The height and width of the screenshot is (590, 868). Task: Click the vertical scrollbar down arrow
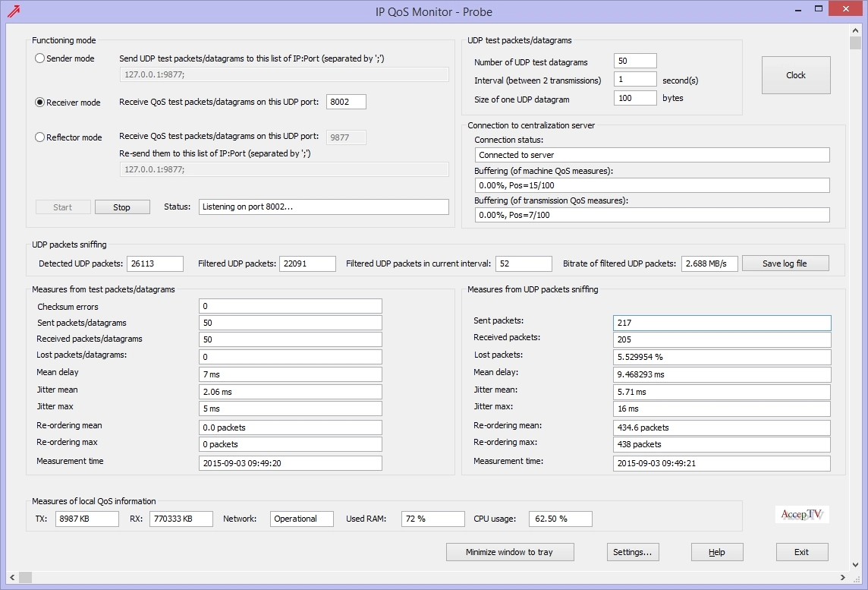856,564
